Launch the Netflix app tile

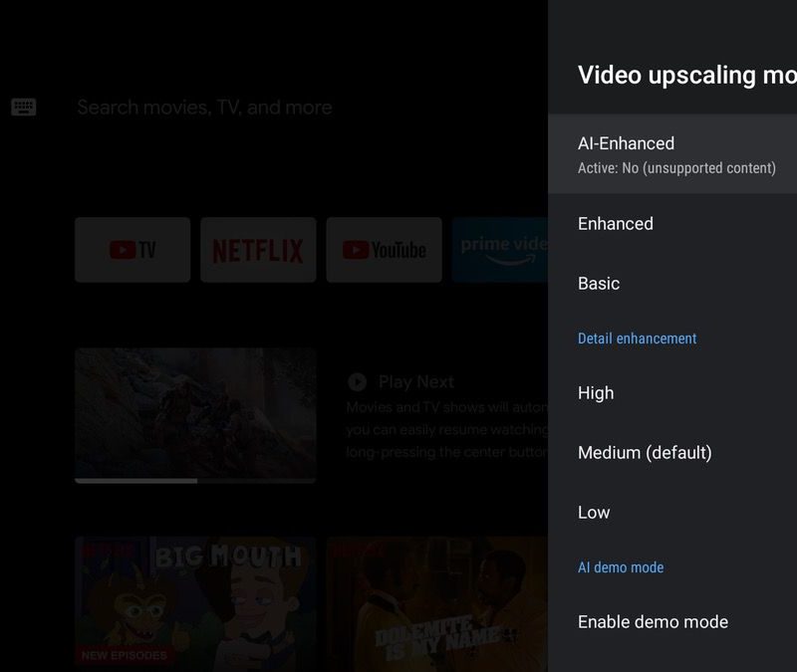coord(258,250)
